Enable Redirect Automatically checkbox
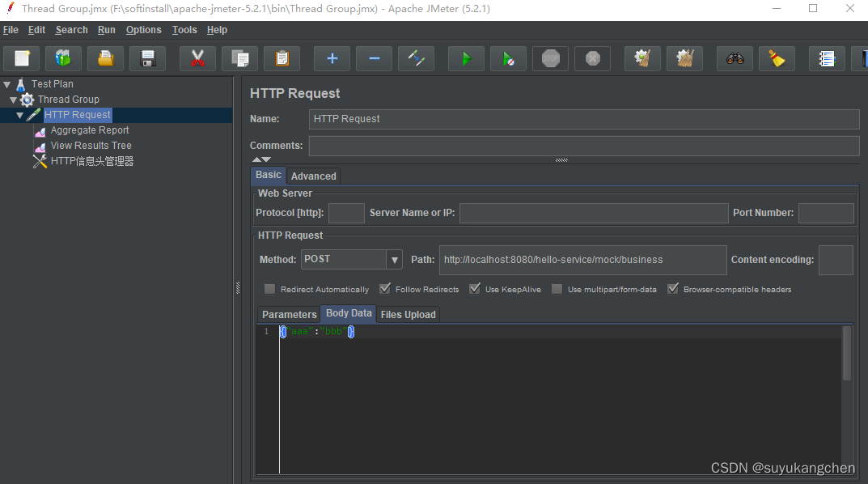The width and height of the screenshot is (868, 484). point(269,289)
